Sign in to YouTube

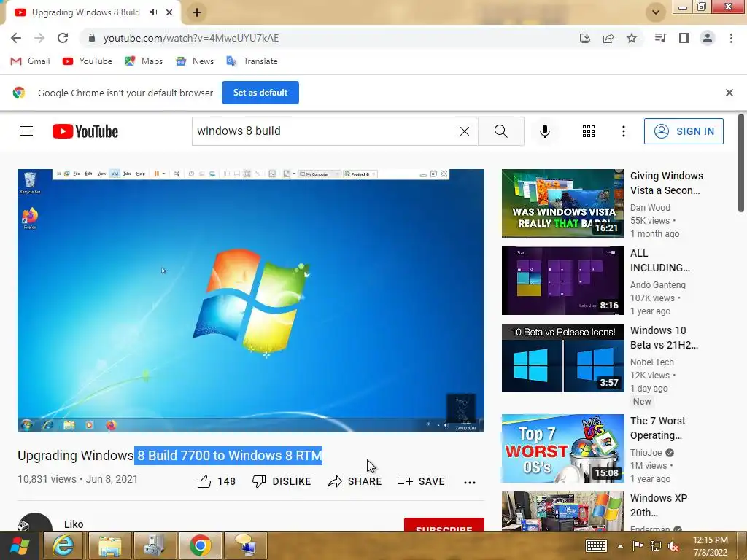tap(684, 131)
